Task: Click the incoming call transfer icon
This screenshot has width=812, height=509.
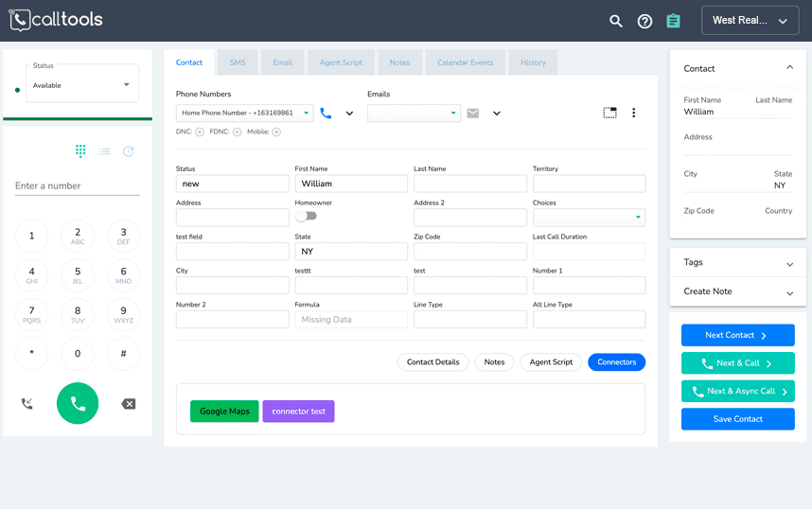Action: pos(27,403)
